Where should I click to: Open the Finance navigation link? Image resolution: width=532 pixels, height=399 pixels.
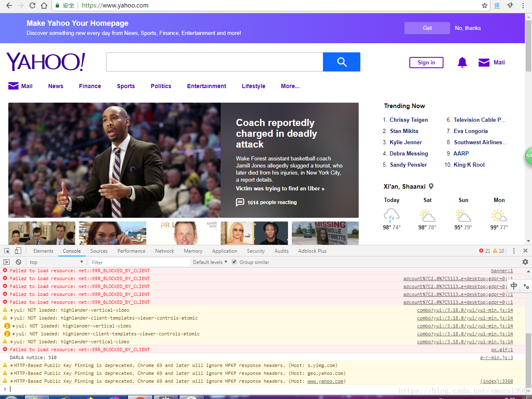coord(90,86)
